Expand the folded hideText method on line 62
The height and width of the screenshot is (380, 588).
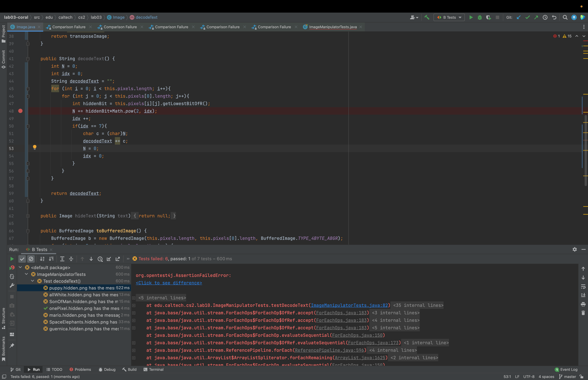(28, 216)
